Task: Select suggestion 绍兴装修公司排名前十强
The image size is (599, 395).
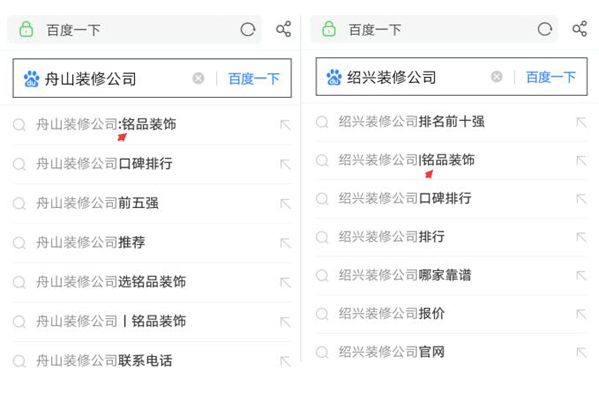Action: [452, 122]
